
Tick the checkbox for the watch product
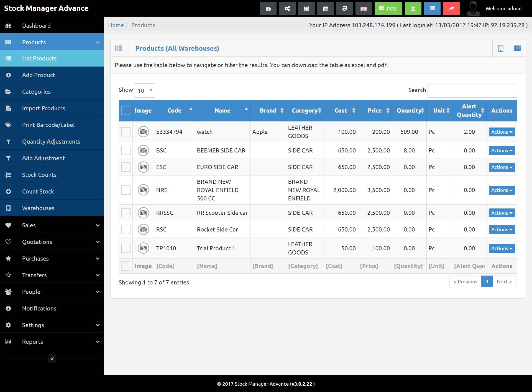tap(126, 132)
